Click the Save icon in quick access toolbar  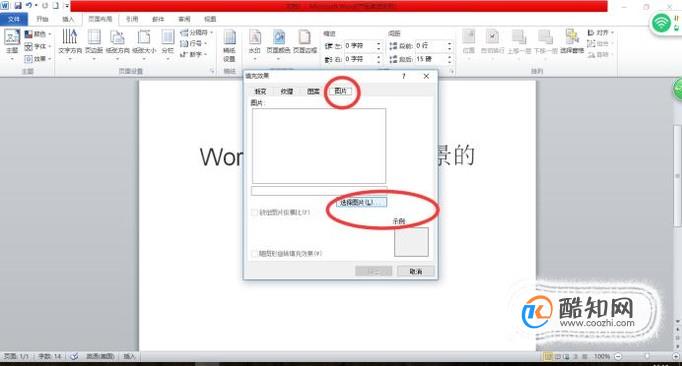coord(18,6)
